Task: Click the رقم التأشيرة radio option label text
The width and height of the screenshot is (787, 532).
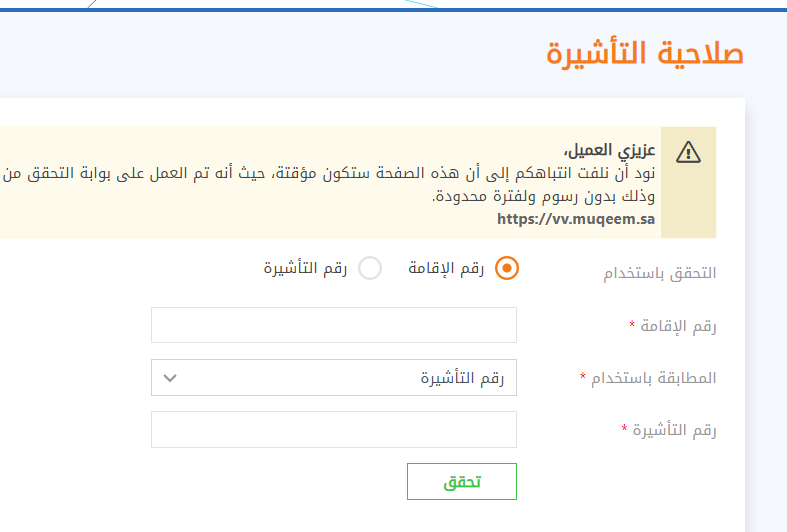Action: (305, 269)
